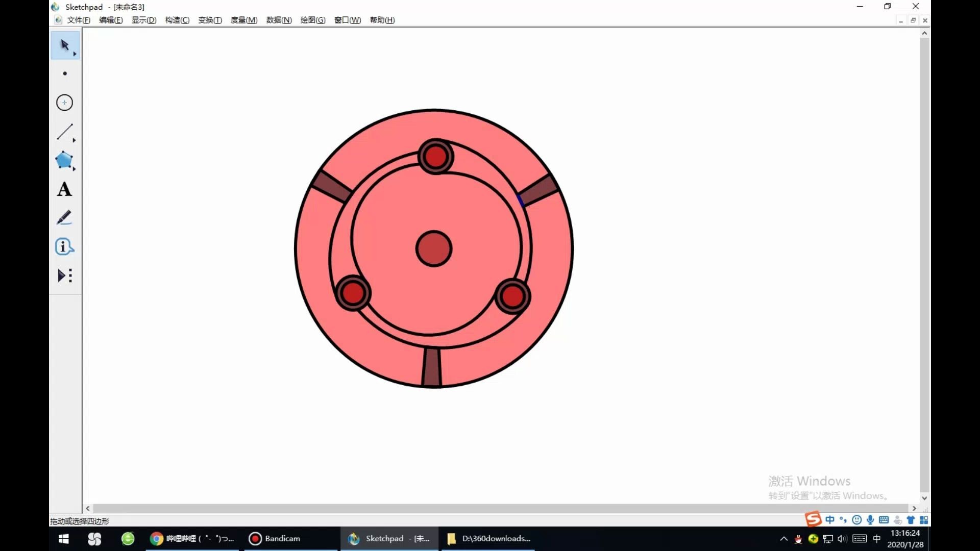Open Sogou toolbox grid icon
This screenshot has height=551, width=980.
pyautogui.click(x=924, y=520)
